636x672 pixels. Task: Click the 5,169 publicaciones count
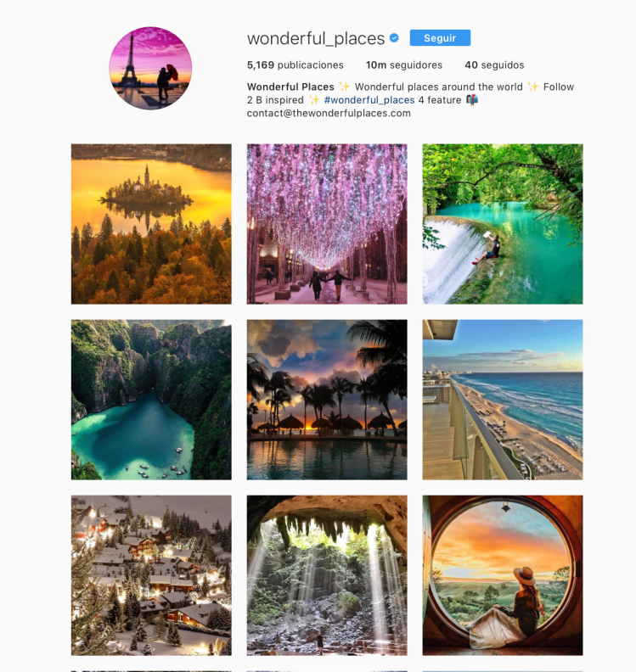click(295, 64)
